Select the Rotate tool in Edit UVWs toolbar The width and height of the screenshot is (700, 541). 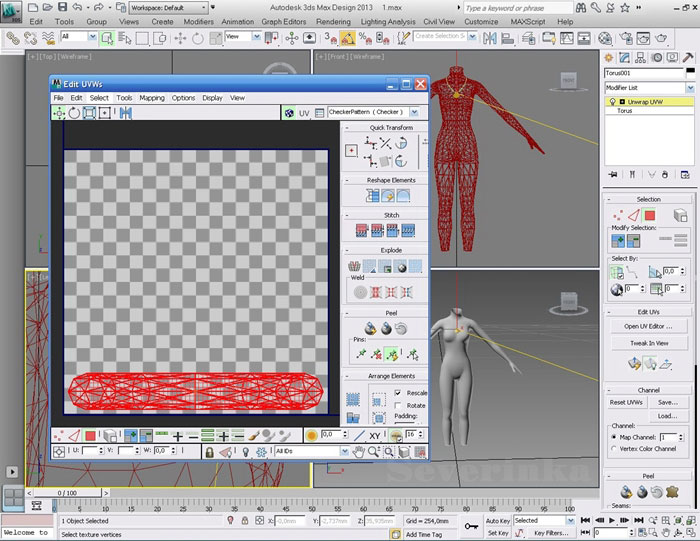coord(74,113)
